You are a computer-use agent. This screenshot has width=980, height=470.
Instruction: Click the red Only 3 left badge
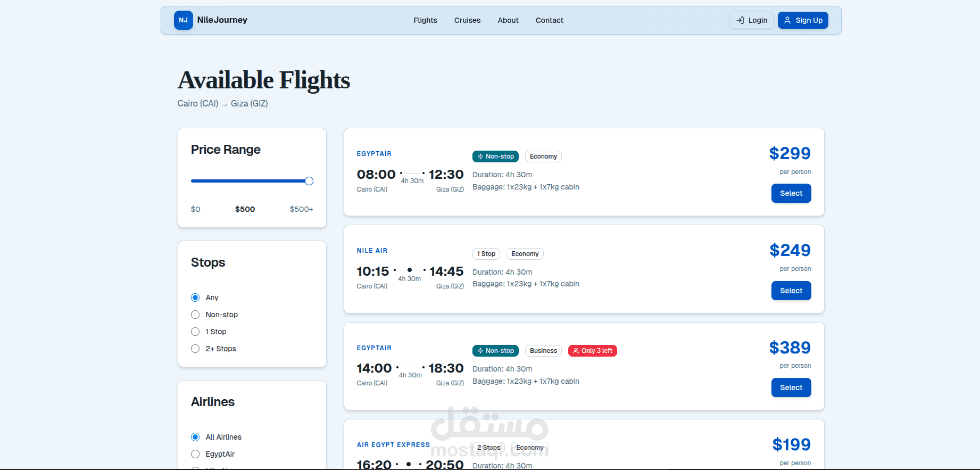592,351
